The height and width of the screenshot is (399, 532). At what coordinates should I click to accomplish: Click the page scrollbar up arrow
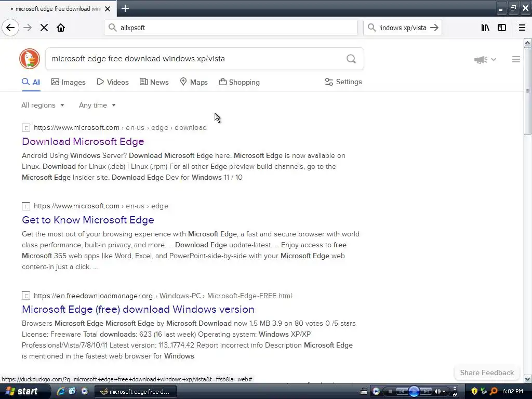click(x=527, y=43)
